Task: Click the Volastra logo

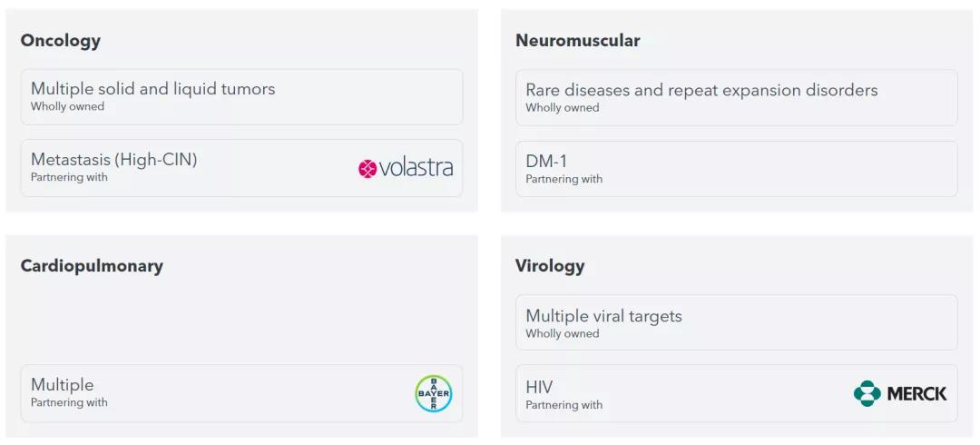Action: point(405,168)
